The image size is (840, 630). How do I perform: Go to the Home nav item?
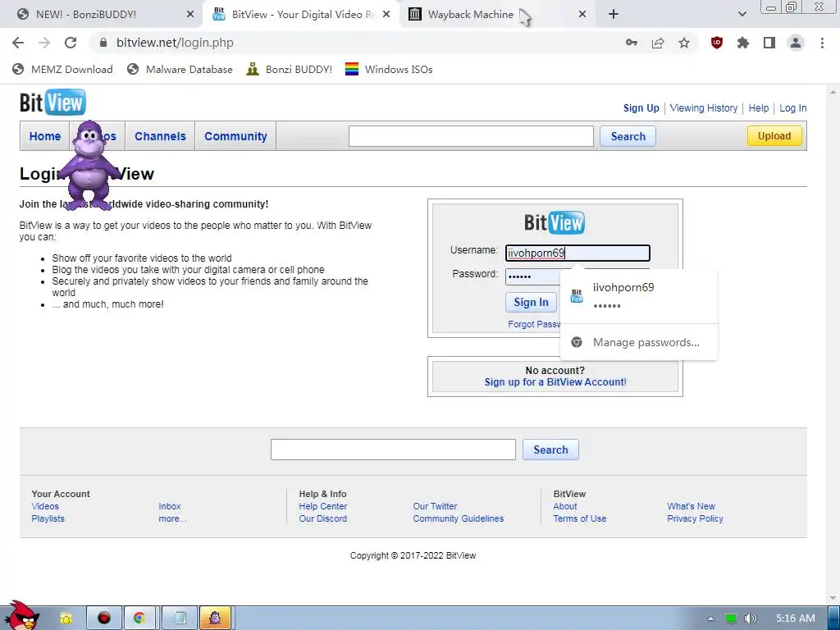point(45,136)
